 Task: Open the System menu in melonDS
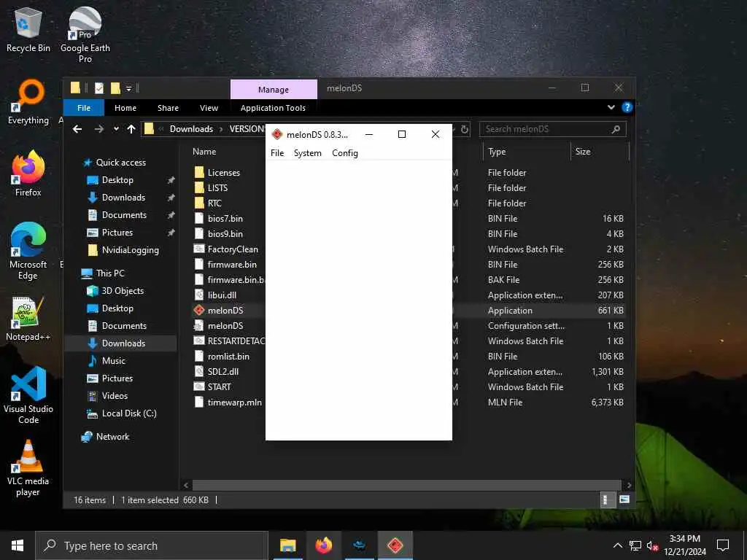pos(307,153)
